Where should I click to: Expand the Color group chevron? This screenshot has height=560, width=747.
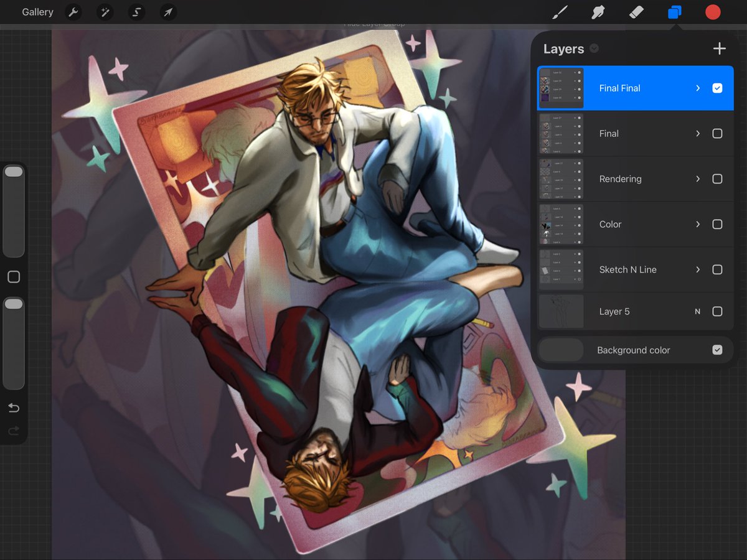698,224
